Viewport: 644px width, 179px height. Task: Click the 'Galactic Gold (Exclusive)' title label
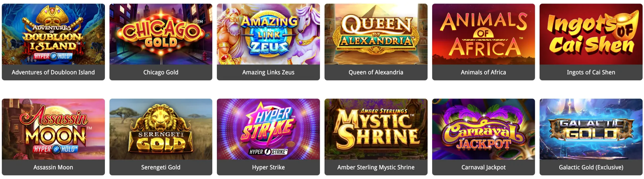coord(591,167)
